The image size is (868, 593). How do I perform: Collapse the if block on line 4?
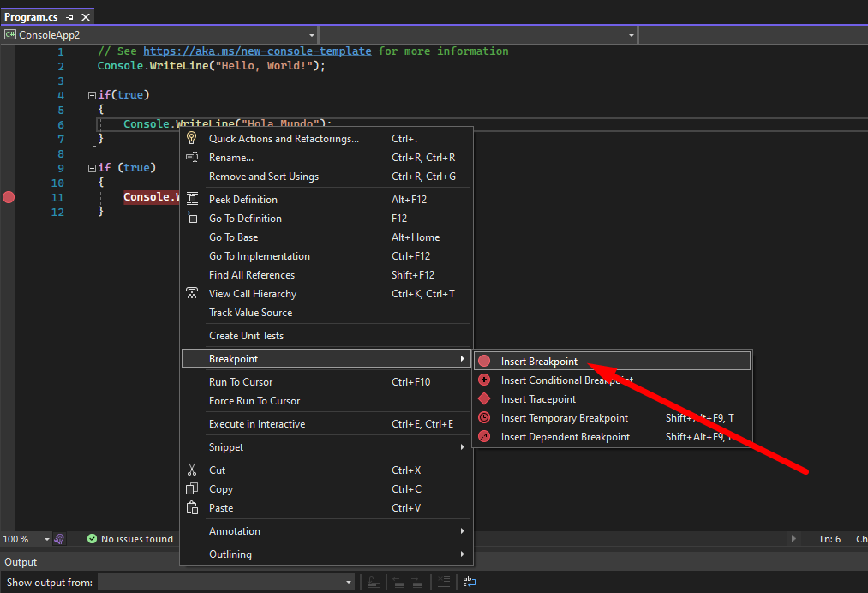click(92, 95)
